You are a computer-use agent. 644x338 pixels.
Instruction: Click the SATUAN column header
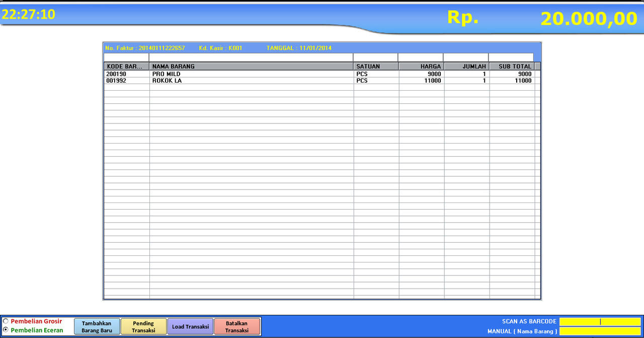pos(376,66)
